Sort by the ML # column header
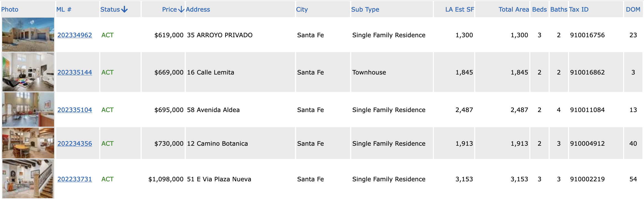This screenshot has width=644, height=202. pos(64,9)
